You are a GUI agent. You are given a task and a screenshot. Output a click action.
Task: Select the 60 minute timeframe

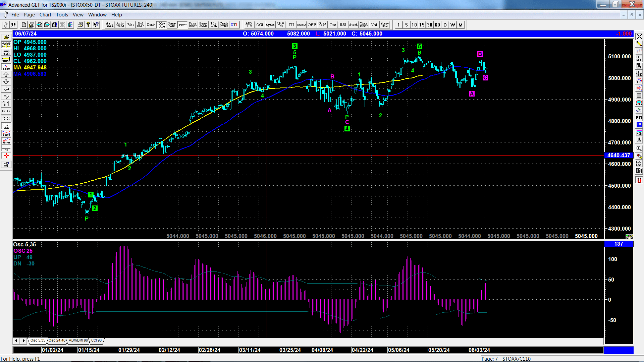click(437, 25)
